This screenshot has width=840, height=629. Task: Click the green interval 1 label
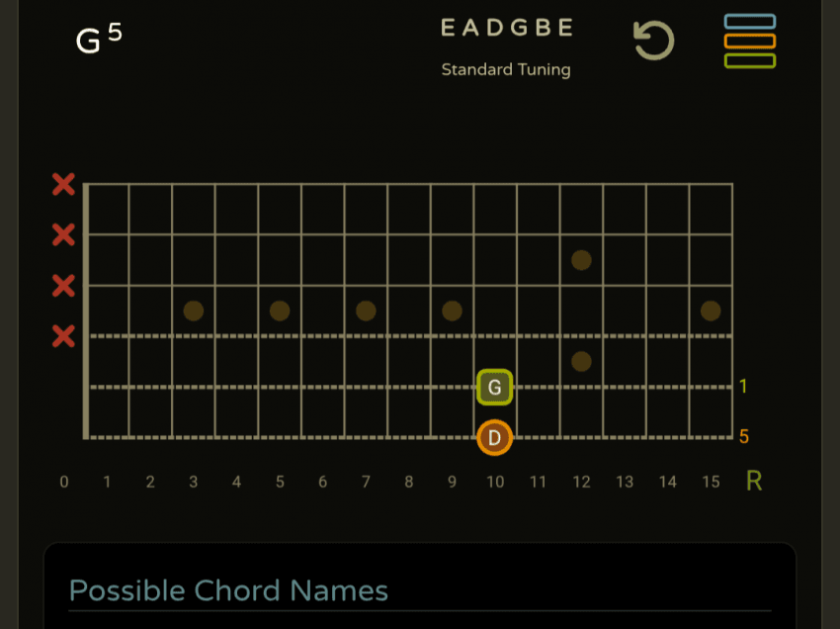(743, 387)
